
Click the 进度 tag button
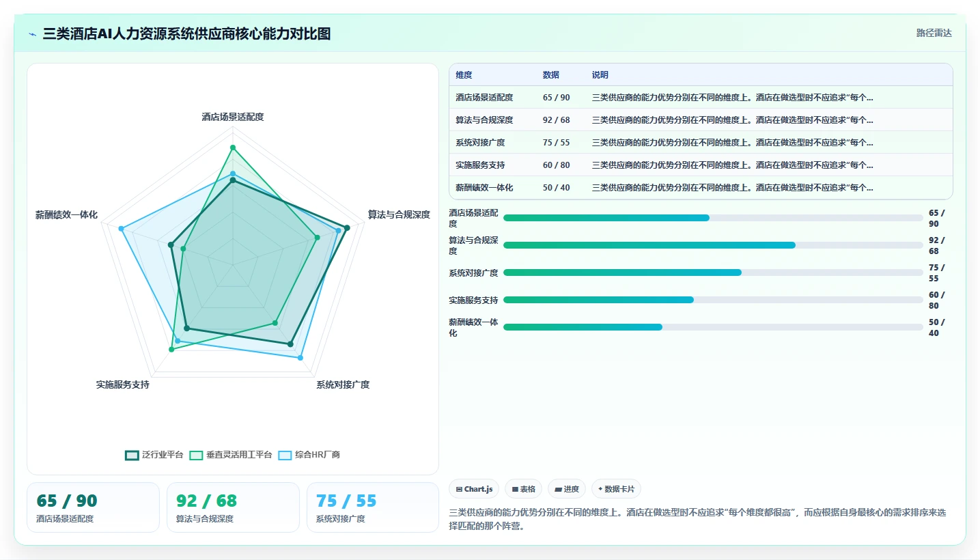567,489
